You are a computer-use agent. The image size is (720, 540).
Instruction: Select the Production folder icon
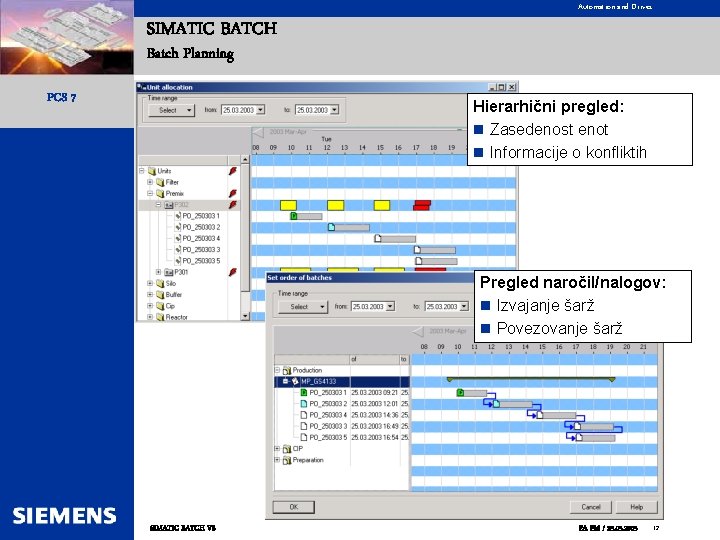pos(287,370)
